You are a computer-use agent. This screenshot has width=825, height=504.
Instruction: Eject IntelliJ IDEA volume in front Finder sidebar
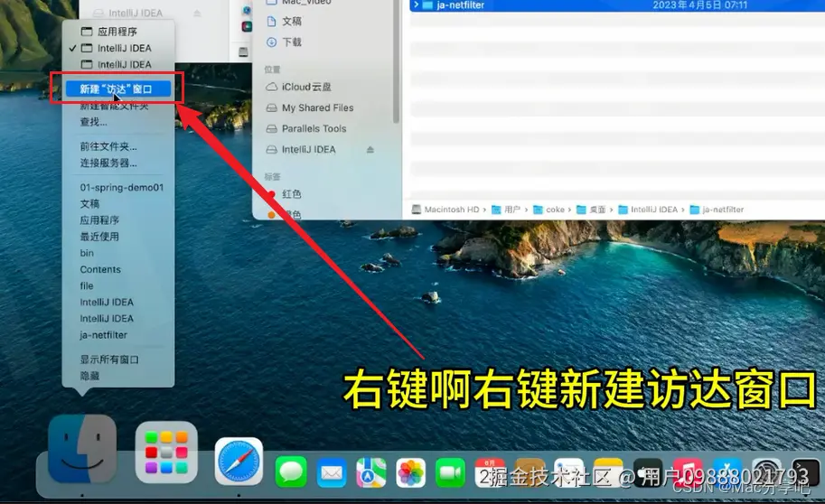click(x=370, y=150)
